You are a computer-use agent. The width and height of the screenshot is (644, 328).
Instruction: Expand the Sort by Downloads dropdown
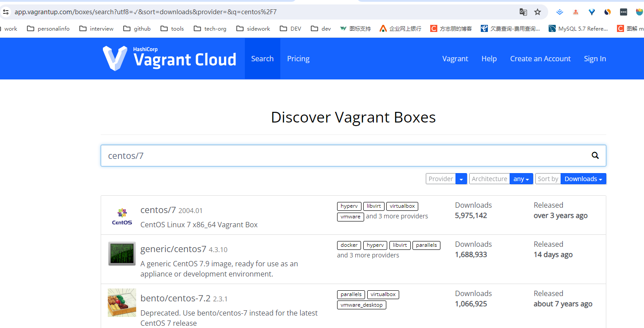pos(583,179)
